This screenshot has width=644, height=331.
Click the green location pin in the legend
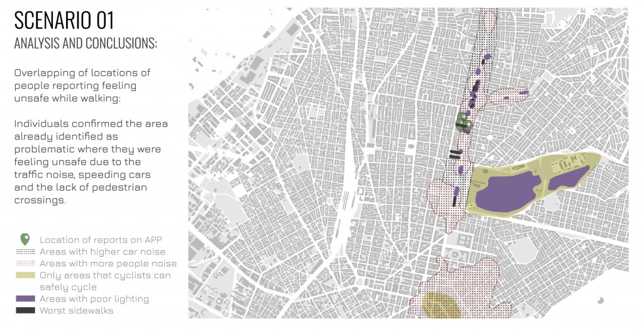[x=25, y=239]
